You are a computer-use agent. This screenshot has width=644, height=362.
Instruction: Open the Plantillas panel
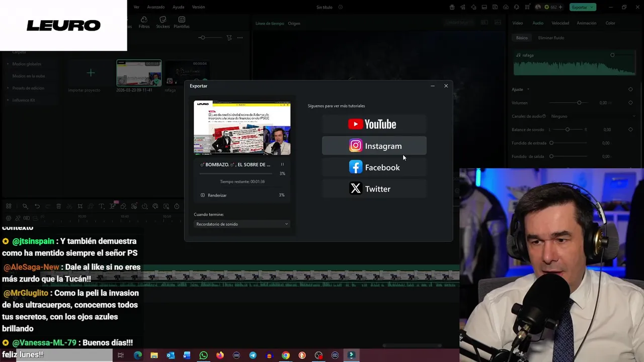pyautogui.click(x=182, y=23)
